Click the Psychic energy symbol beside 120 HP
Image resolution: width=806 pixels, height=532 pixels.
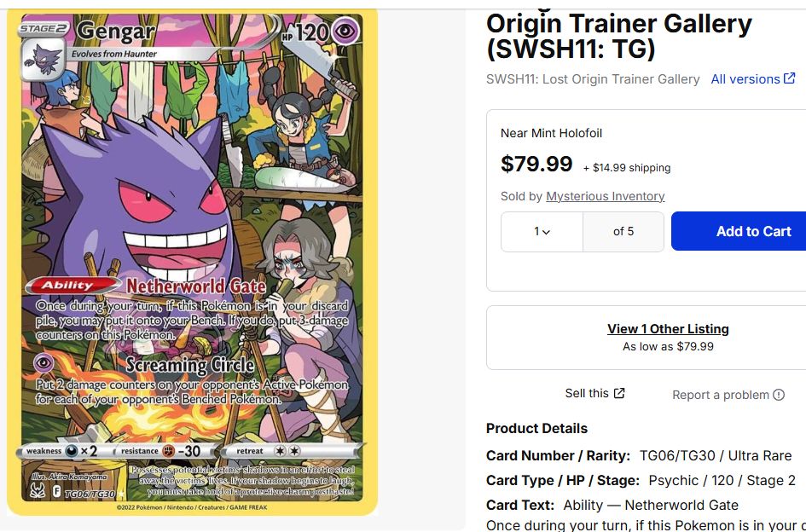345,32
